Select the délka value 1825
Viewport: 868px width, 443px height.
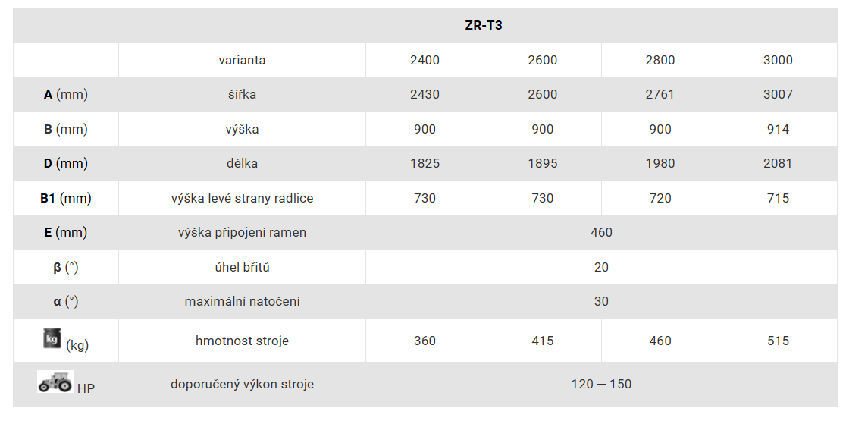click(425, 163)
